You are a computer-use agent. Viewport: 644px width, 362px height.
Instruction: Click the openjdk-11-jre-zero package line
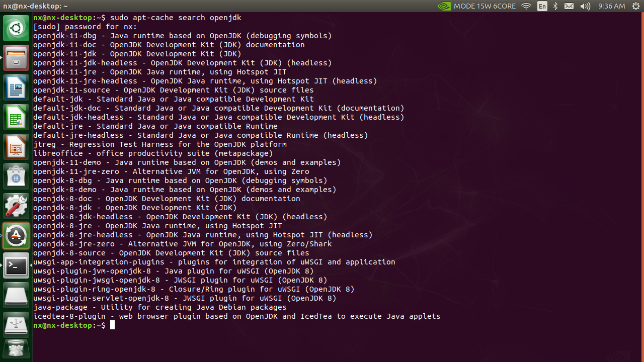pos(171,171)
